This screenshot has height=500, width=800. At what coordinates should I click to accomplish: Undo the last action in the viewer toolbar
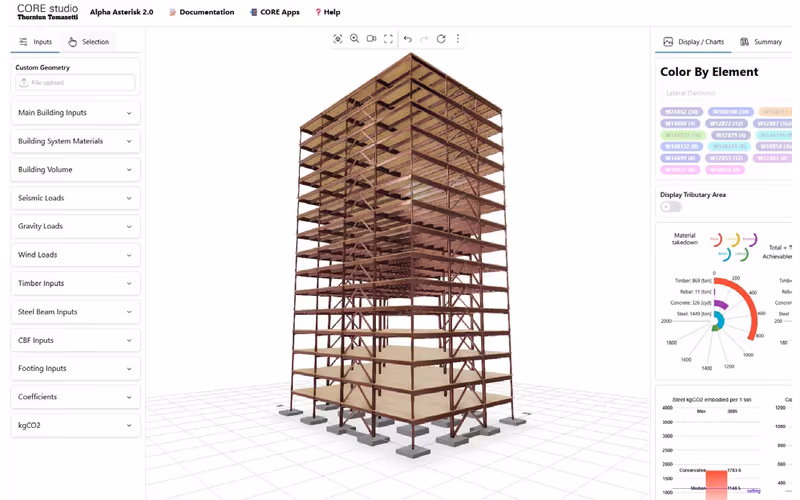[x=408, y=39]
